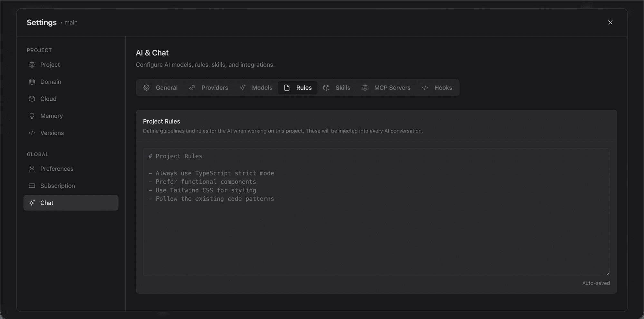
Task: Click the gear icon on MCP Servers tab
Action: [x=365, y=88]
